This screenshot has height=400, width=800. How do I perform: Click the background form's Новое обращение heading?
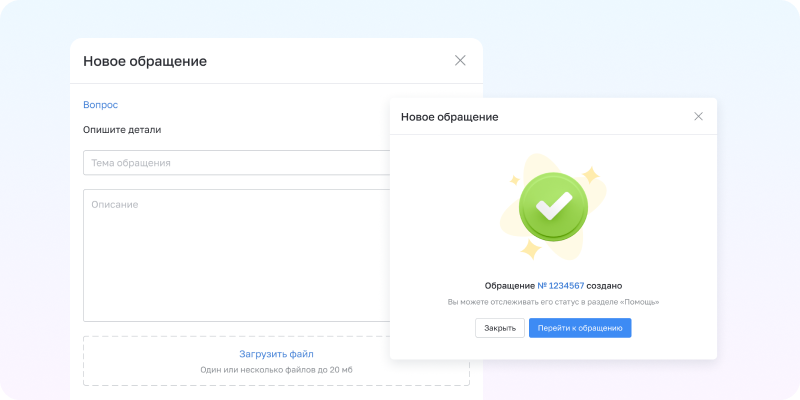145,61
